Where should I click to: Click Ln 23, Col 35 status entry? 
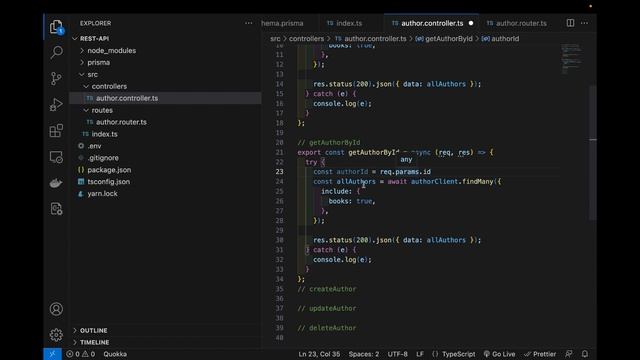(x=319, y=354)
